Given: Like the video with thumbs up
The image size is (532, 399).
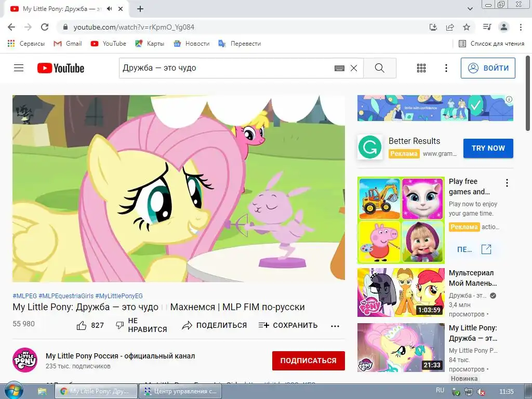Looking at the screenshot, I should [82, 325].
